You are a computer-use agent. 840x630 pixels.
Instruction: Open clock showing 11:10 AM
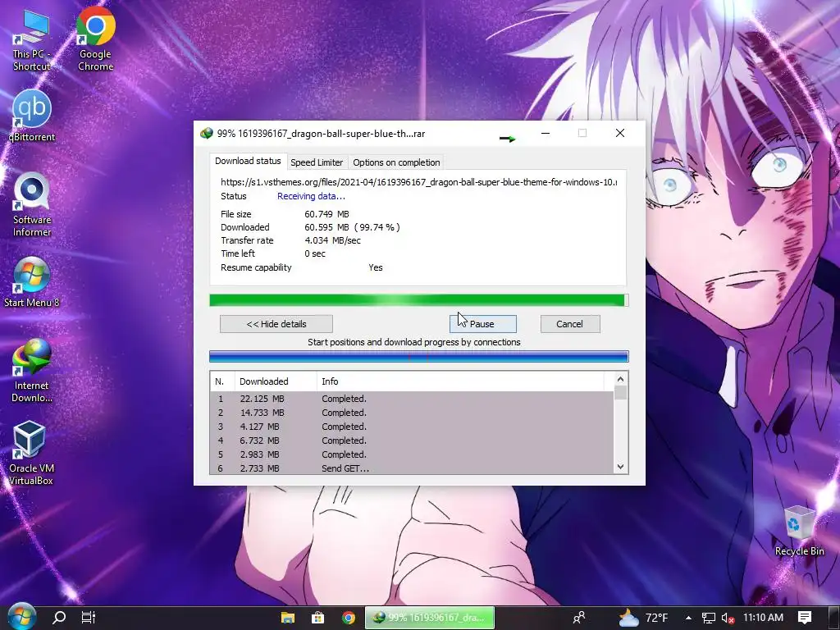point(763,618)
